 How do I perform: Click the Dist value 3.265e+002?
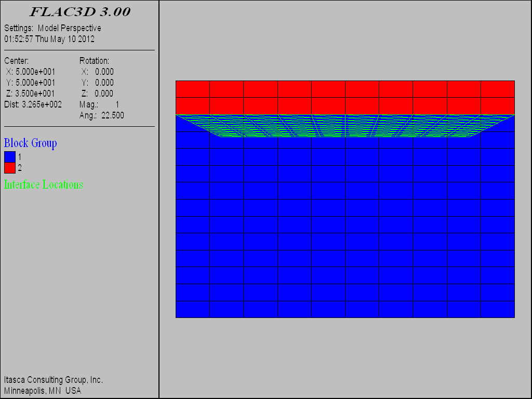pyautogui.click(x=42, y=104)
